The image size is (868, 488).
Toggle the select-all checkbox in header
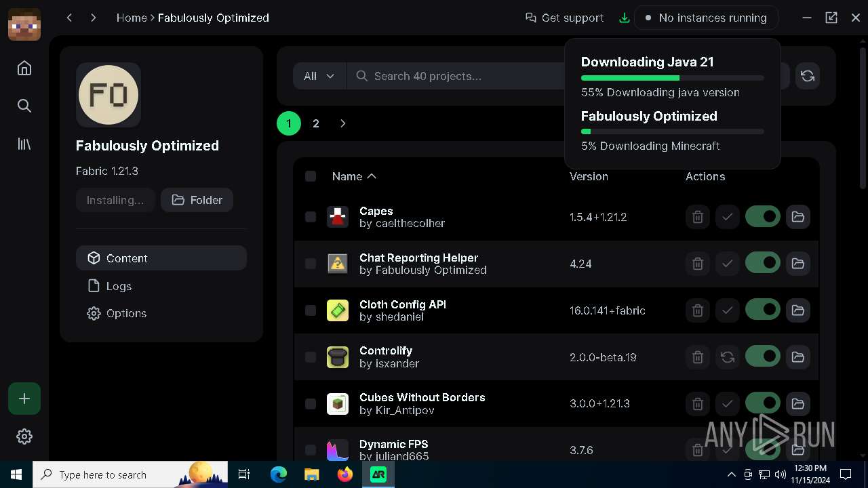(311, 176)
